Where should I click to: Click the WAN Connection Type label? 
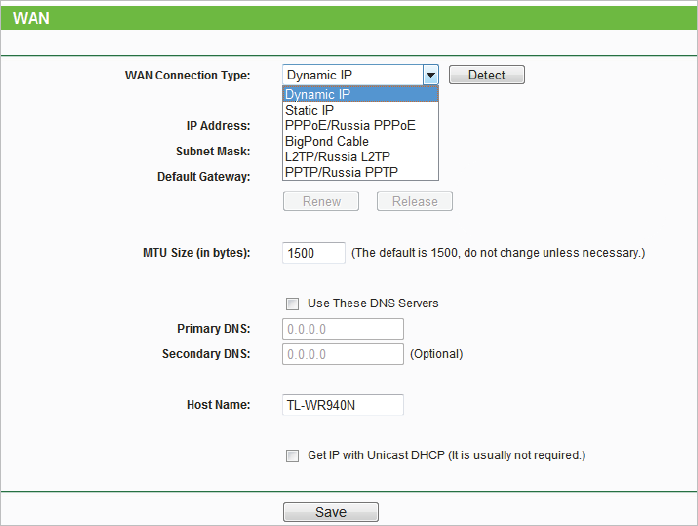pos(187,75)
